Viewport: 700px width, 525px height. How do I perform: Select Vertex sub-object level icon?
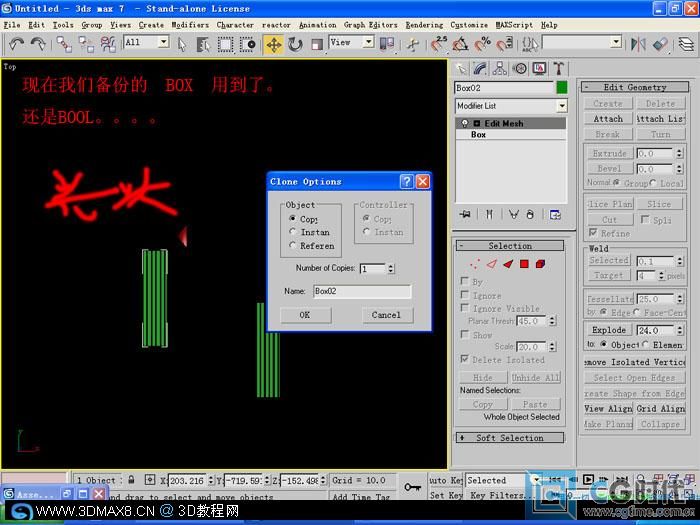[x=475, y=264]
